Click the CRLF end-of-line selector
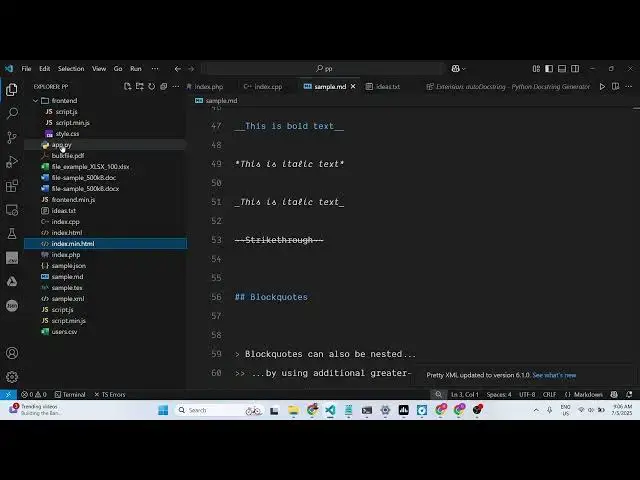Image resolution: width=640 pixels, height=480 pixels. pos(549,394)
